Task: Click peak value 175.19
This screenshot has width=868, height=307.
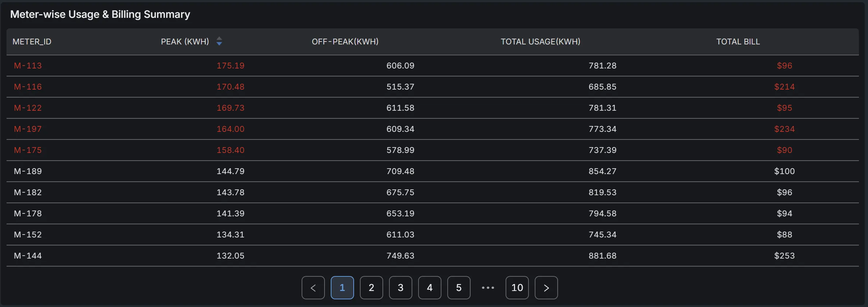Action: tap(231, 66)
